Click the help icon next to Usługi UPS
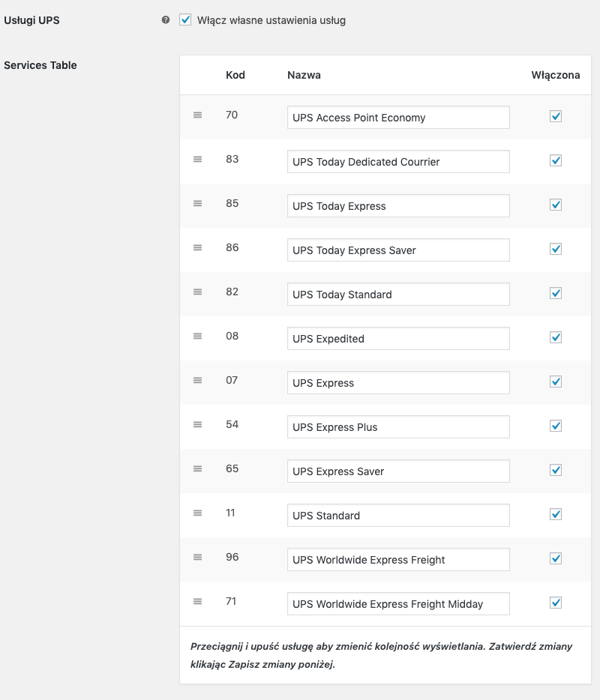The image size is (600, 700). pos(166,19)
